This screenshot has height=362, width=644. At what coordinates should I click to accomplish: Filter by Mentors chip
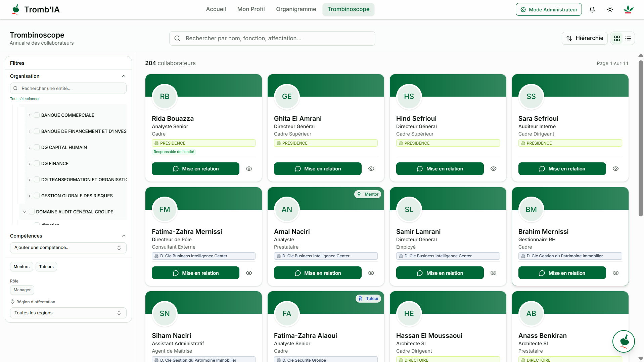click(21, 267)
